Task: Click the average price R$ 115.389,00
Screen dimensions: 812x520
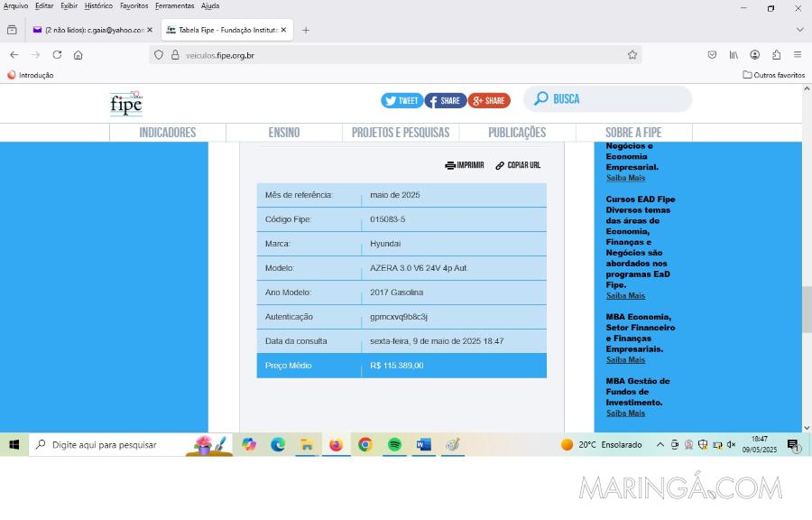Action: [x=397, y=366]
